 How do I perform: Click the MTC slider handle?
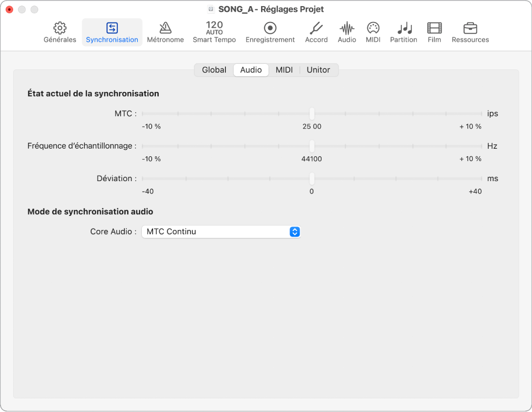click(x=312, y=114)
